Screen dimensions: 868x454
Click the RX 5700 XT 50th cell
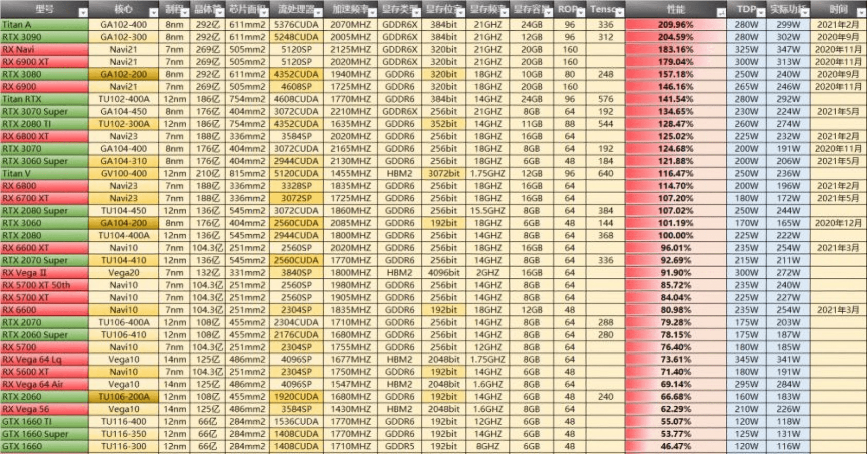pos(44,285)
